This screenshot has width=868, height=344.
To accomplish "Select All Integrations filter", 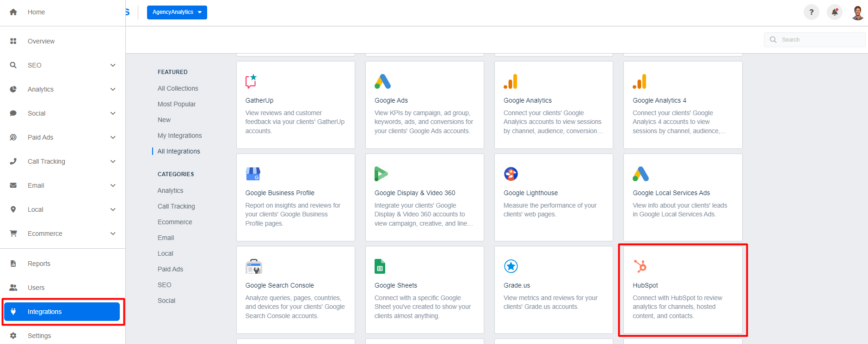I will coord(179,151).
